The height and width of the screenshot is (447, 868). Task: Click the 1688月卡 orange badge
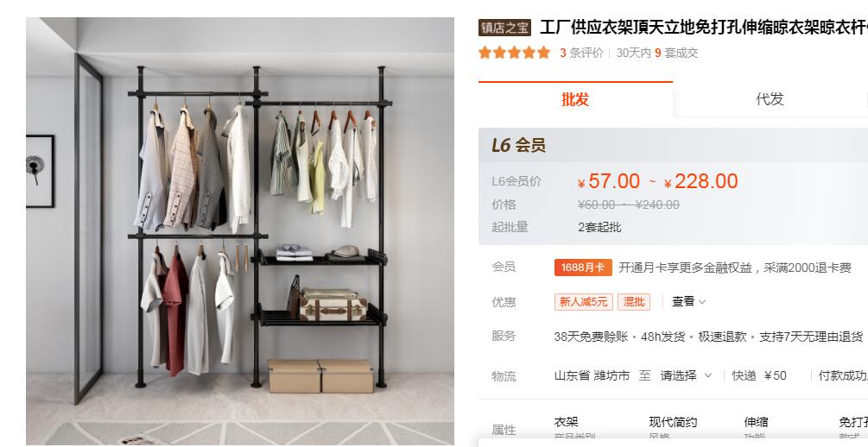(x=583, y=268)
